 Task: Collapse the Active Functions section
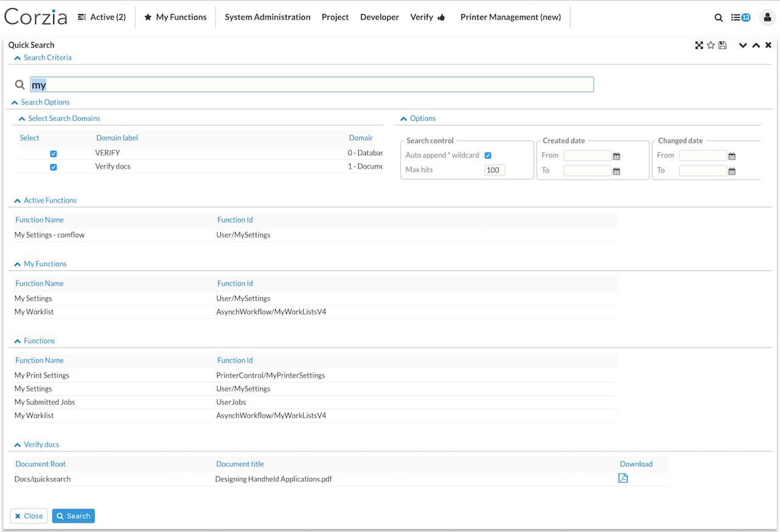tap(46, 200)
